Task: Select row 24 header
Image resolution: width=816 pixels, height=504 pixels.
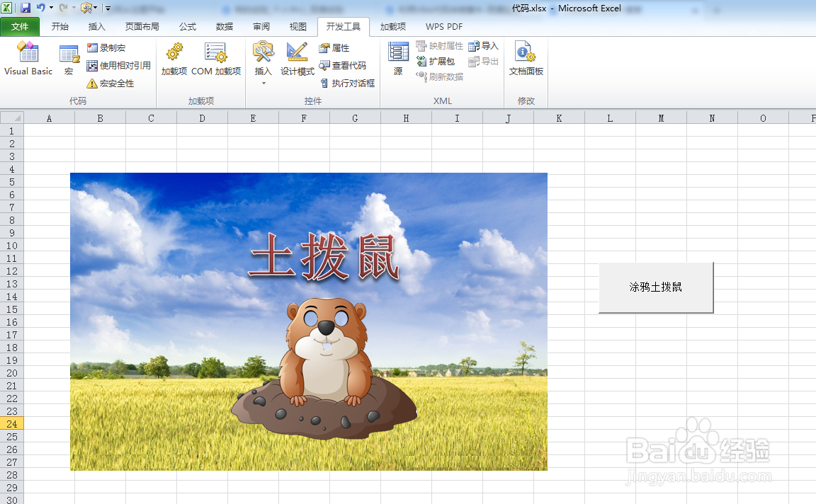Action: coord(12,424)
